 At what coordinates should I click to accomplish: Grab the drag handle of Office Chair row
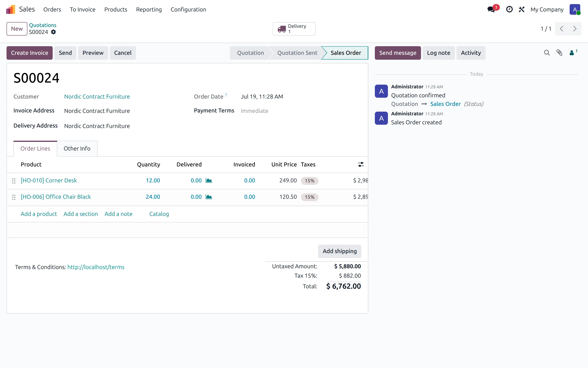pos(14,197)
